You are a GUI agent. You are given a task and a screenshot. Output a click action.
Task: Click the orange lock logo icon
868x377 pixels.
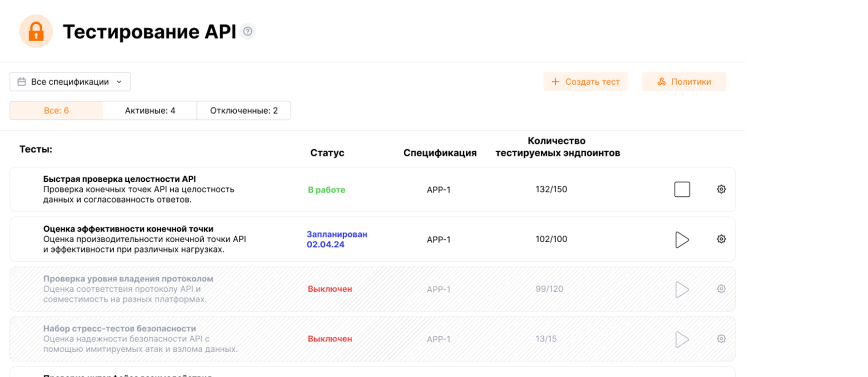point(36,32)
